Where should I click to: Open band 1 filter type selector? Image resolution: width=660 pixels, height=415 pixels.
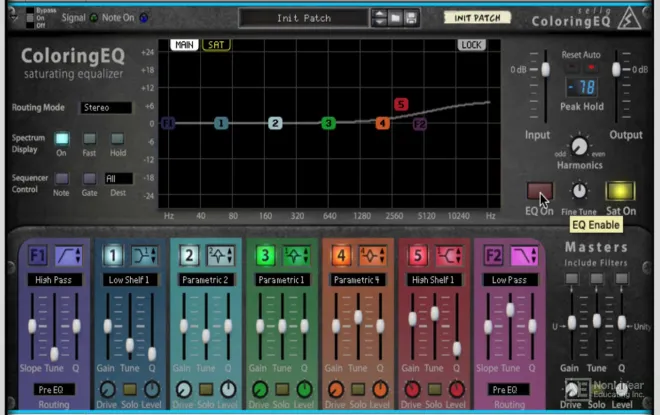144,255
